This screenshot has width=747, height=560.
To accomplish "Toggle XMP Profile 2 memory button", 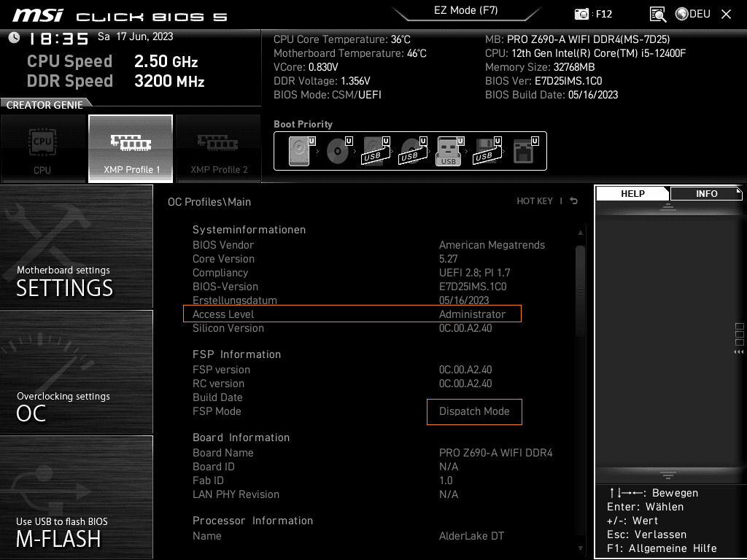I will click(x=219, y=148).
